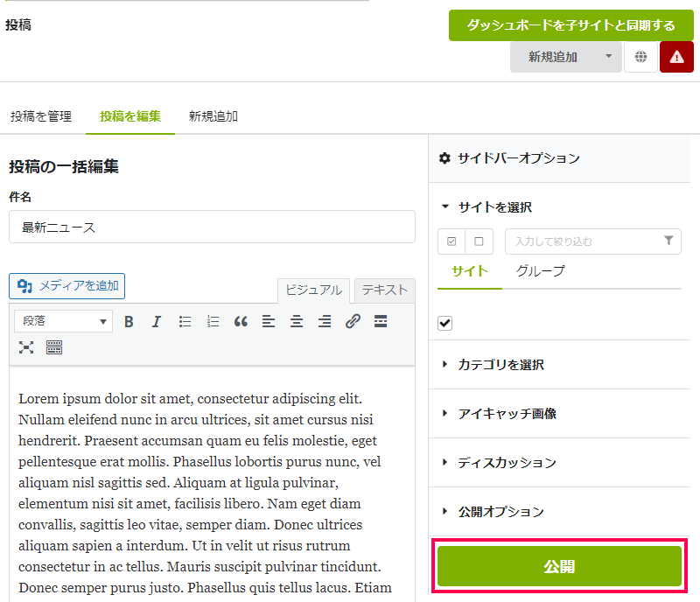Select the サイト tab in sidebar
The width and height of the screenshot is (700, 602).
click(470, 271)
